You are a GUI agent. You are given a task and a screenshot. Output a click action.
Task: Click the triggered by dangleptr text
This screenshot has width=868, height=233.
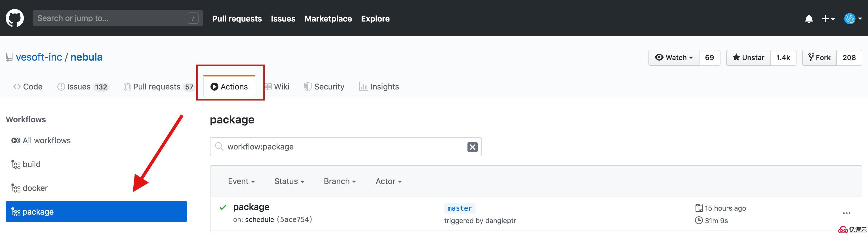(480, 221)
